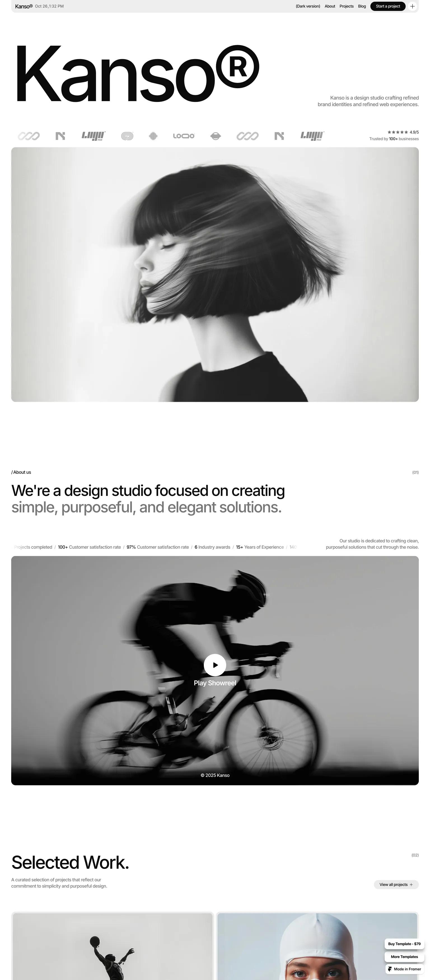Click the LOQO client logo
This screenshot has height=980, width=430.
point(184,136)
